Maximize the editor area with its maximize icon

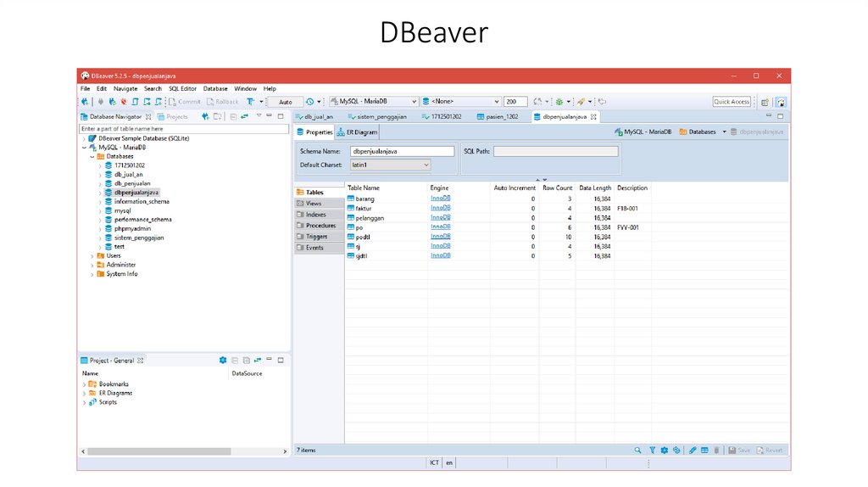tap(781, 116)
